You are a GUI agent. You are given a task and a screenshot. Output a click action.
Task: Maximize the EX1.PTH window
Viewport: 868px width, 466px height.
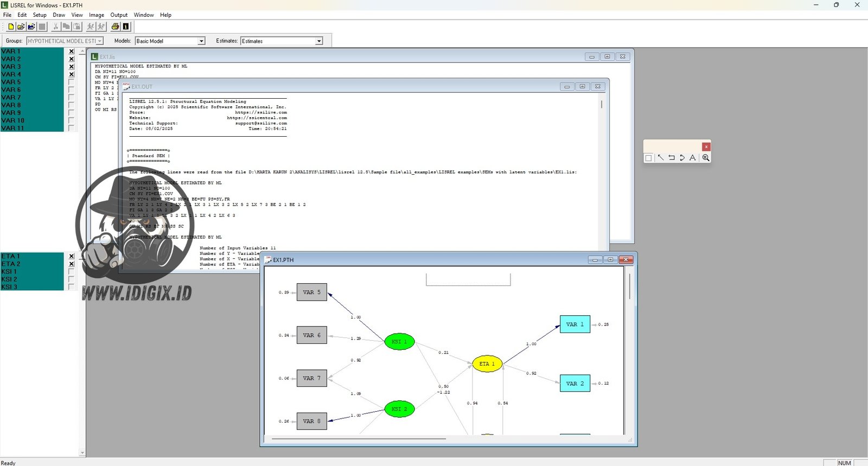click(610, 260)
